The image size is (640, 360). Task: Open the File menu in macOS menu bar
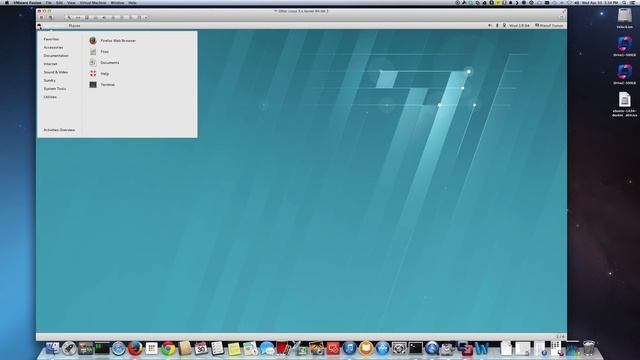(49, 2)
